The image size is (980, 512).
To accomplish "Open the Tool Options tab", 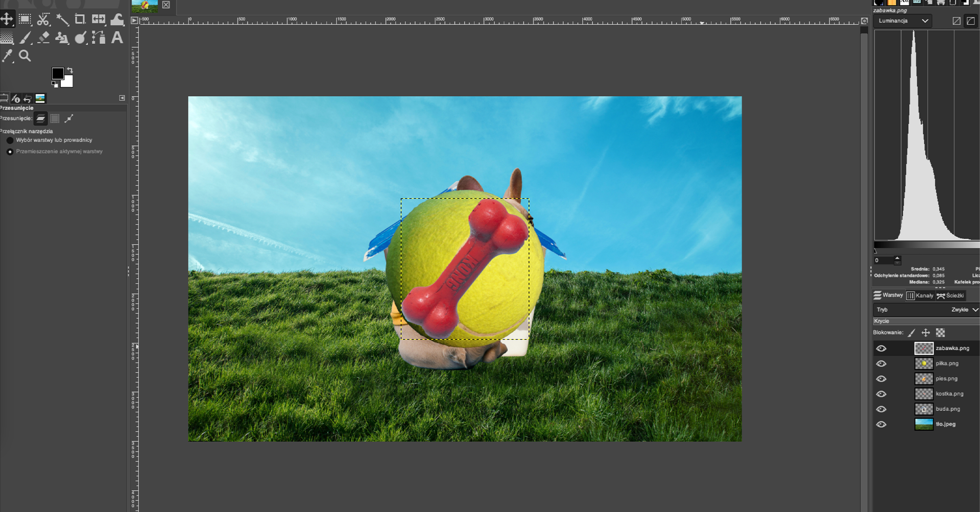I will pyautogui.click(x=4, y=99).
